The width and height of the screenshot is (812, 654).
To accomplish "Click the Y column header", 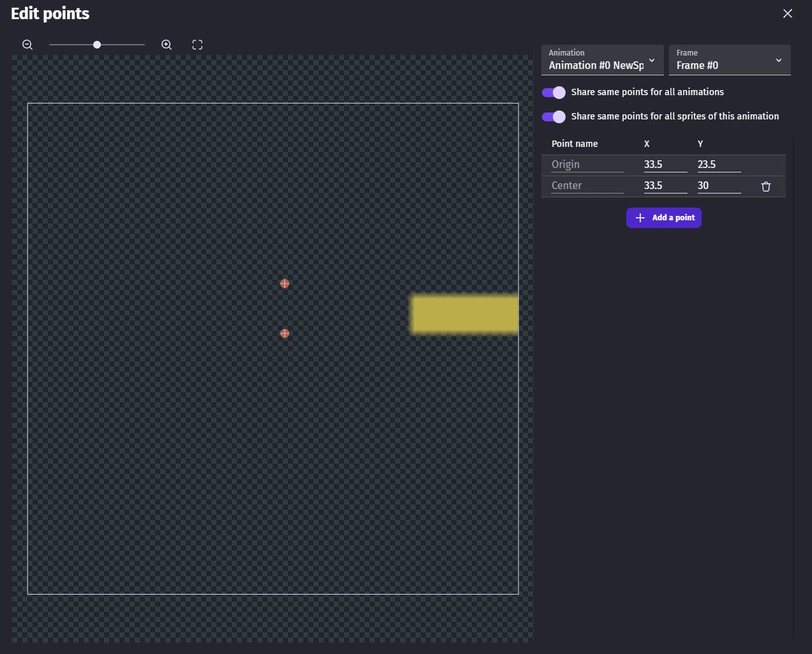I will [x=700, y=144].
